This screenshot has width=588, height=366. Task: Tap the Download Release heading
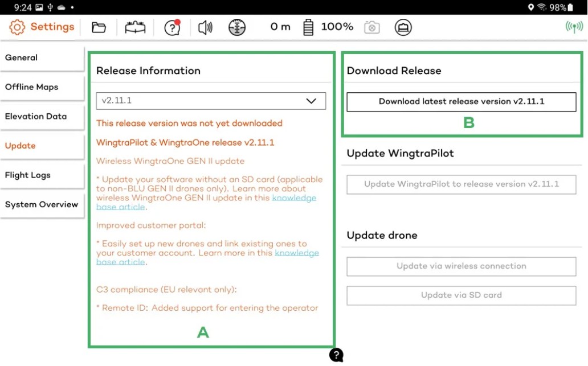coord(394,71)
